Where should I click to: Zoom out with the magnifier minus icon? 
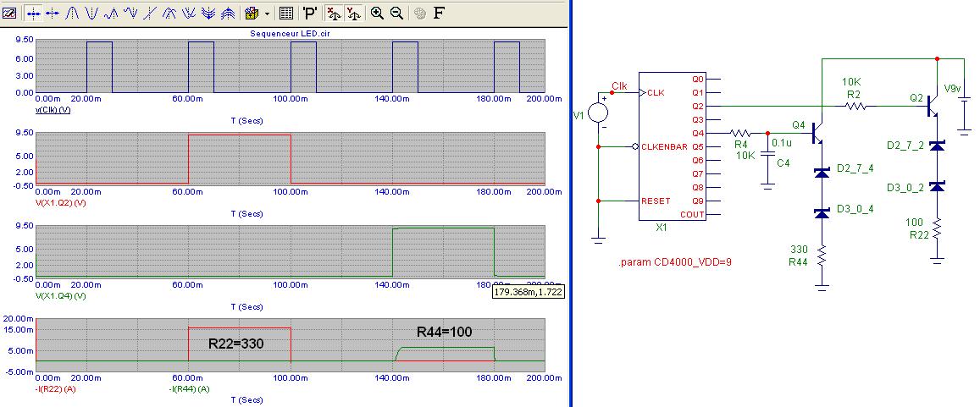[x=396, y=13]
